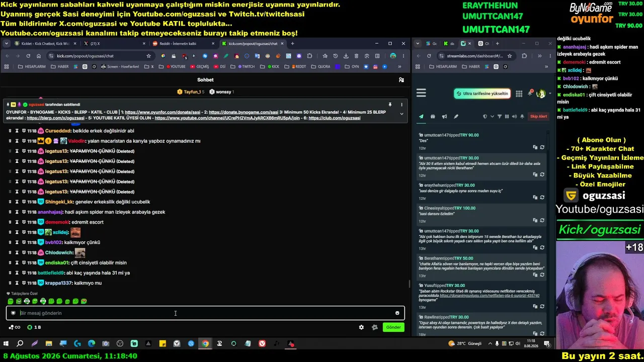
Task: Open the QUORA bookmark folder
Action: pyautogui.click(x=321, y=66)
